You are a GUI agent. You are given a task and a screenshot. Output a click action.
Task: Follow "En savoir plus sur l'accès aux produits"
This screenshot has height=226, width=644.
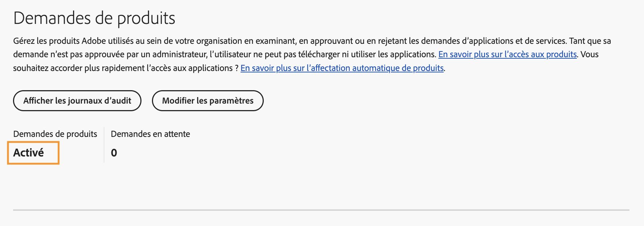pyautogui.click(x=507, y=55)
